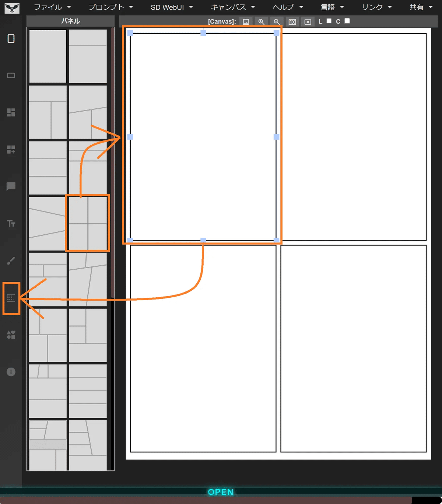Screen dimensions: 442x504
Task: Zoom out the canvas
Action: tap(277, 22)
